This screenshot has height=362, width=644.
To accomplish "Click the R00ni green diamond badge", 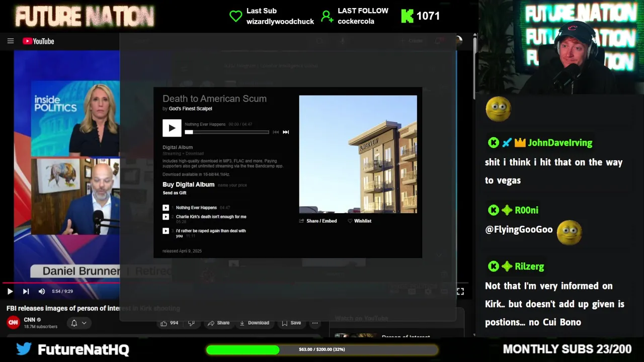I will [507, 210].
